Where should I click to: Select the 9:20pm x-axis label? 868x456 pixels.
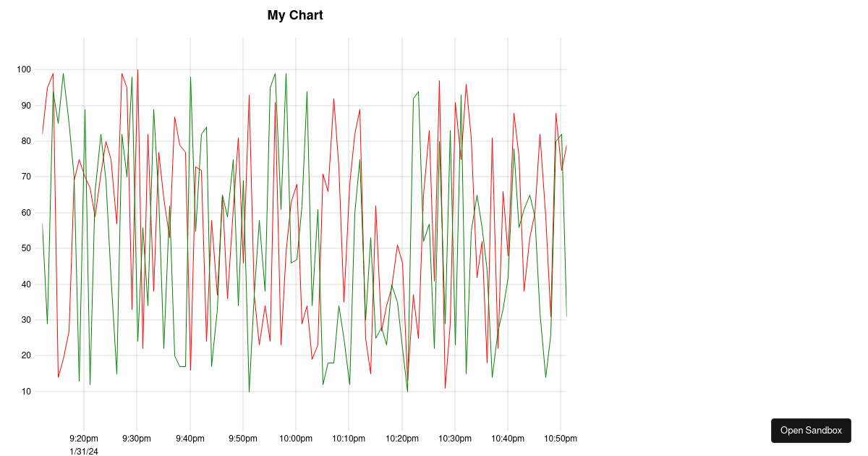pyautogui.click(x=84, y=439)
